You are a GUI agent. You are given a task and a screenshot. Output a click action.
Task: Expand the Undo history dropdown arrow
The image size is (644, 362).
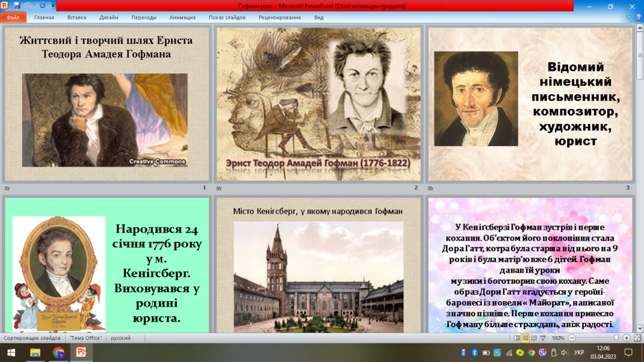click(34, 5)
